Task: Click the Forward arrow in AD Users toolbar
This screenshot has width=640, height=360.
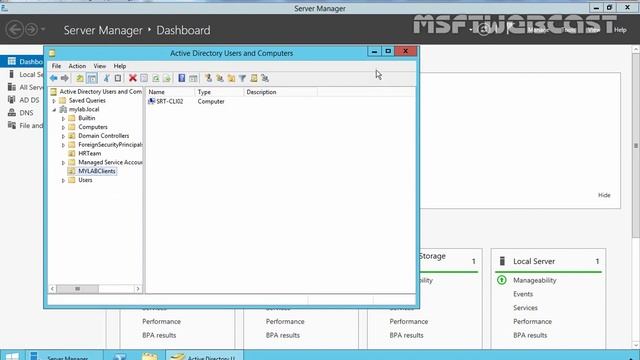Action: 64,78
